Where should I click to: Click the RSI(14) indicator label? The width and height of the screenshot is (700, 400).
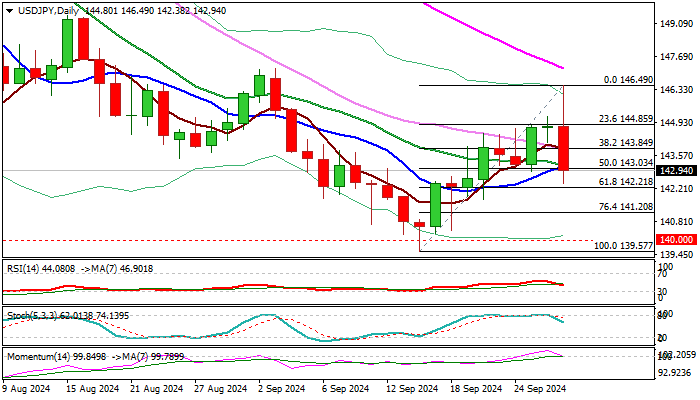(x=79, y=269)
